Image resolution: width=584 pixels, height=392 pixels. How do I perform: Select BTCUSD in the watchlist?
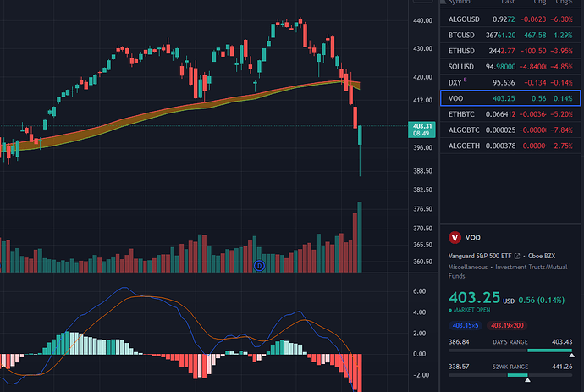tap(510, 35)
